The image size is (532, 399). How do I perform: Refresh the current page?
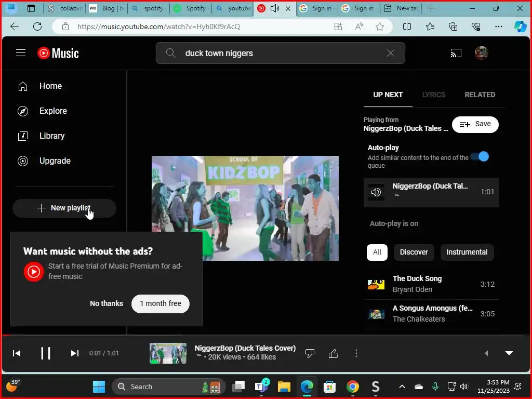(37, 26)
